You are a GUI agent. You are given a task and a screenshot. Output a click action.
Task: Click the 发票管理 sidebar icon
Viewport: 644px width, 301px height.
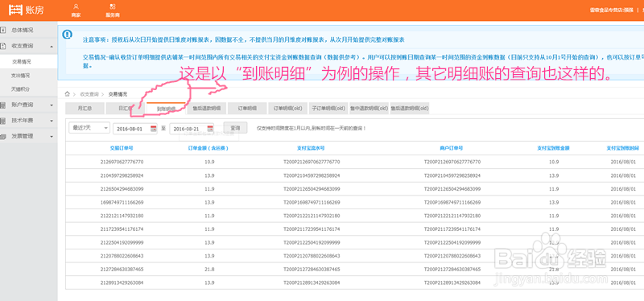coord(3,136)
